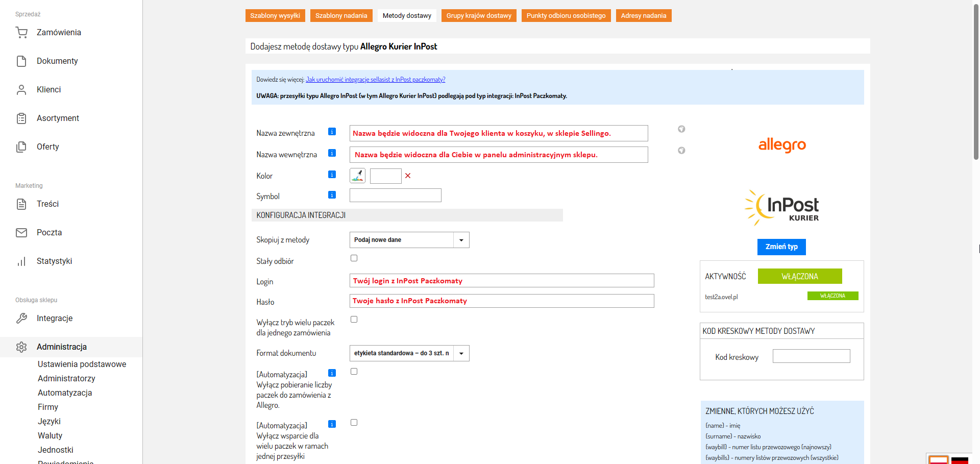Open Punkty odbioru osobistego tab
Viewport: 980px width, 464px height.
tap(566, 16)
